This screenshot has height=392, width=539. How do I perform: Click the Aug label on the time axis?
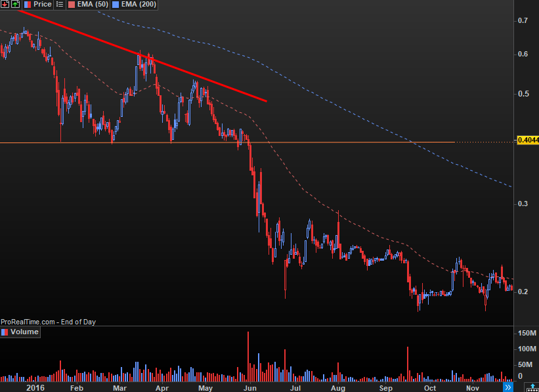point(338,388)
